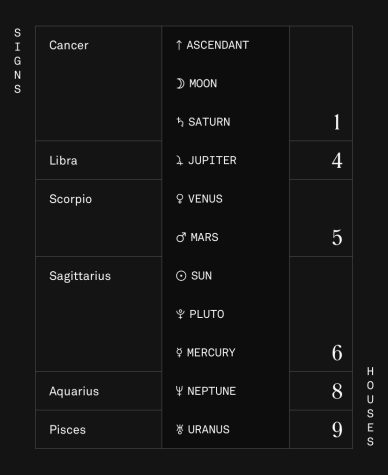Viewport: 388px width, 475px height.
Task: Click the Sagittarius sign label
Action: click(x=80, y=276)
